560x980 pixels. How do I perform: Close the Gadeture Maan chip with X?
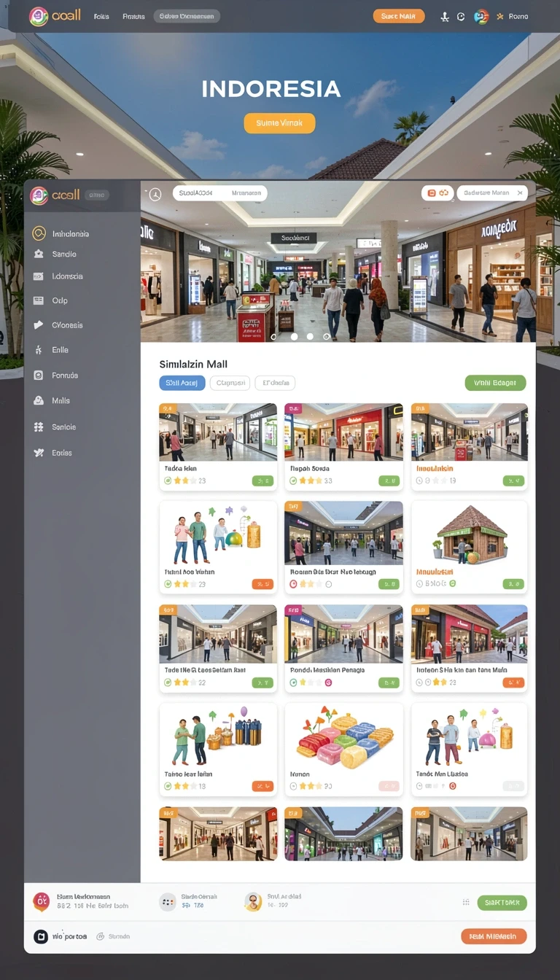pos(520,193)
